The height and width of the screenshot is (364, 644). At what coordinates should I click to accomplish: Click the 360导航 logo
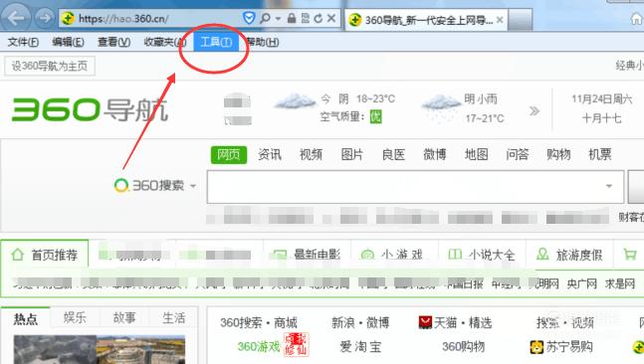point(90,109)
